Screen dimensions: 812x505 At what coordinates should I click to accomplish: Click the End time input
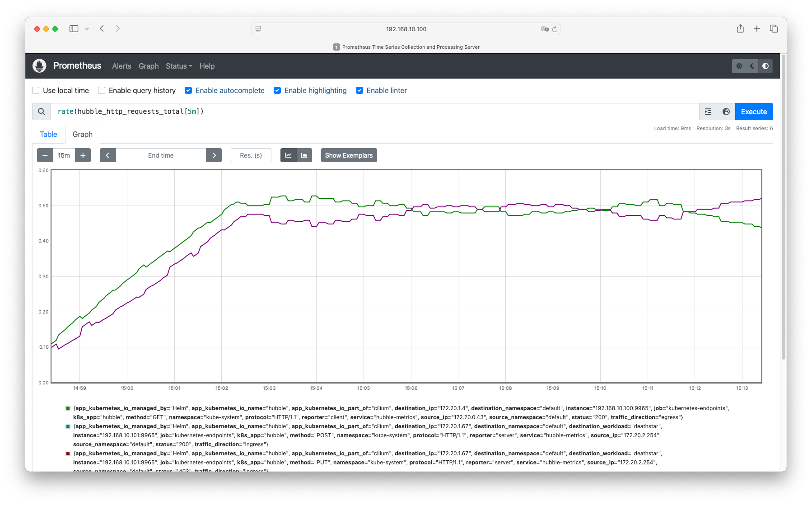(161, 155)
